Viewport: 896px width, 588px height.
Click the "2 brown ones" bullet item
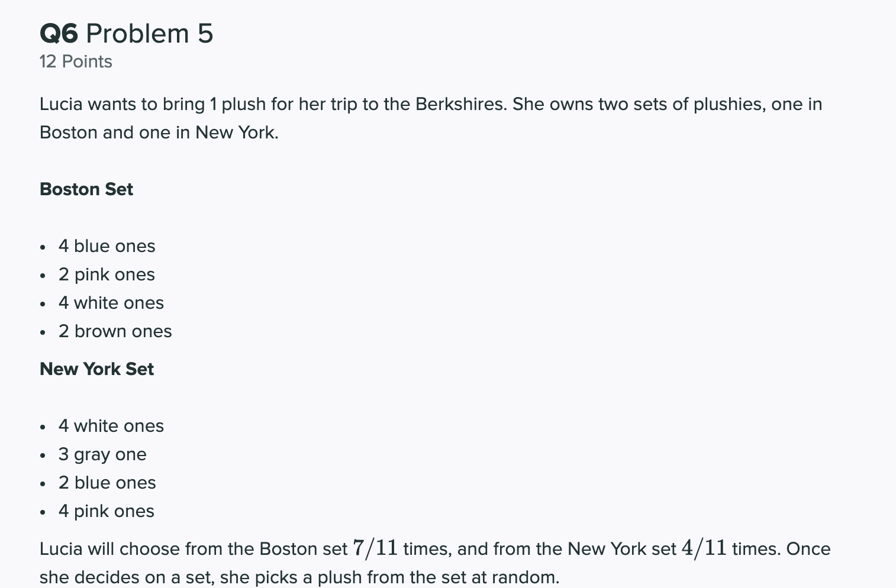(115, 331)
